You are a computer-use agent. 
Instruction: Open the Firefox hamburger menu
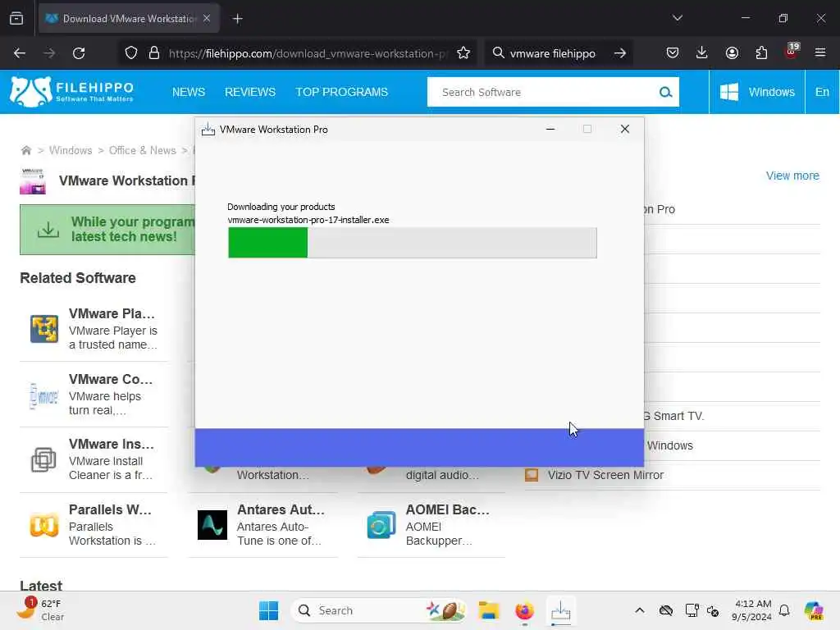point(820,53)
